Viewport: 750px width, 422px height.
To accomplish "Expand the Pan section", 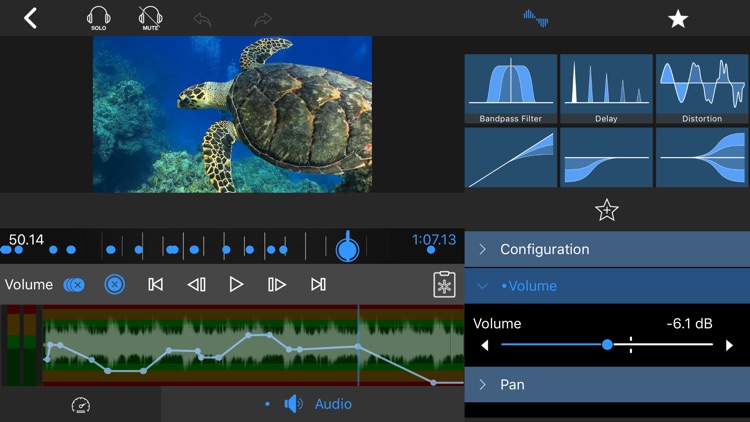I will (607, 385).
